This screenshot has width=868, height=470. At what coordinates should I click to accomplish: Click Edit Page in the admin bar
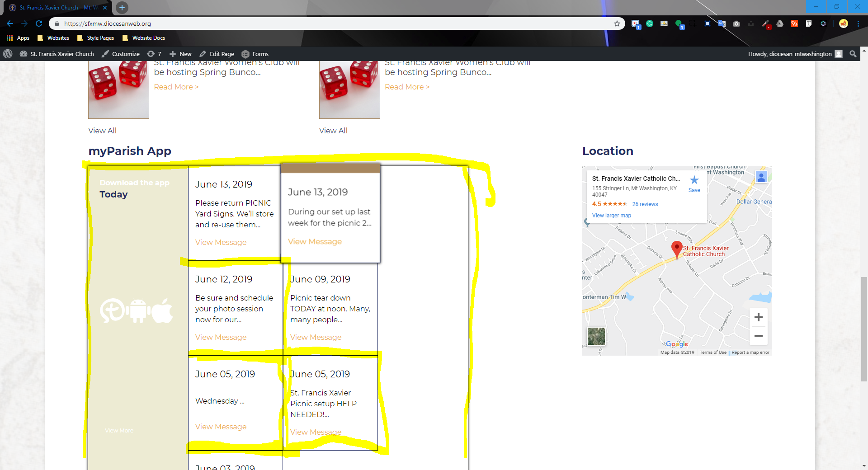[x=217, y=54]
